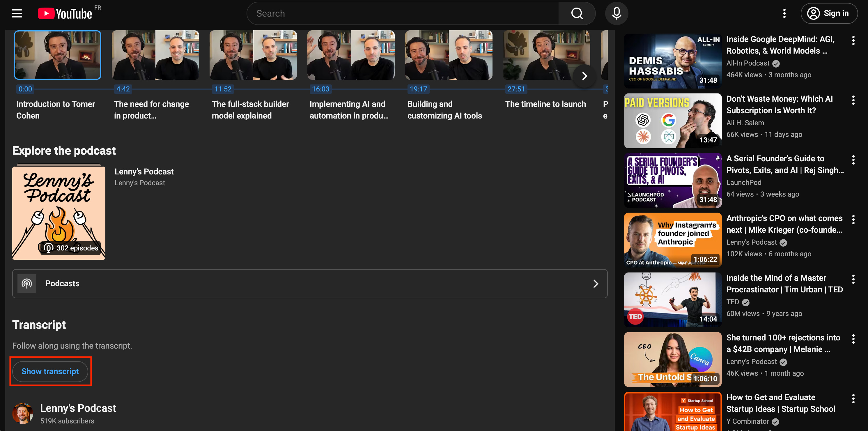Click the Sign in button

point(829,13)
